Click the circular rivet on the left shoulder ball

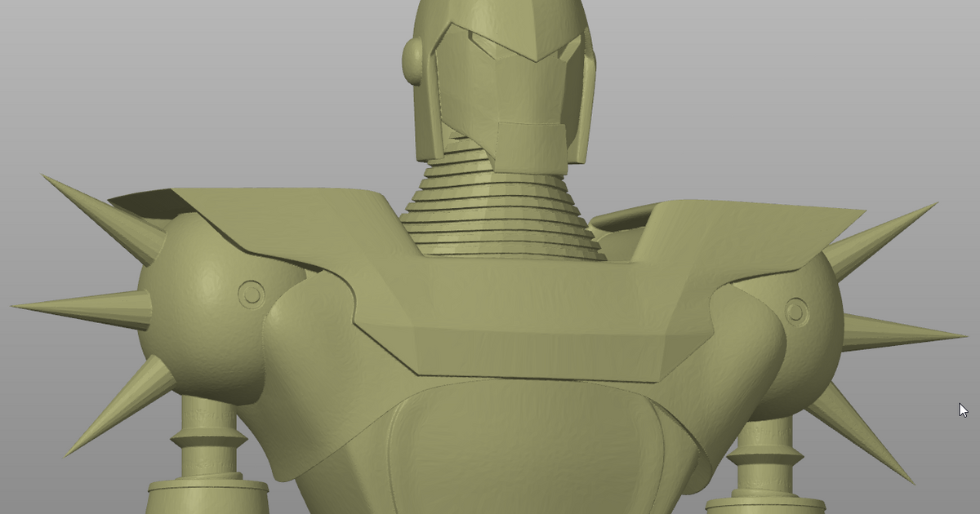(252, 294)
